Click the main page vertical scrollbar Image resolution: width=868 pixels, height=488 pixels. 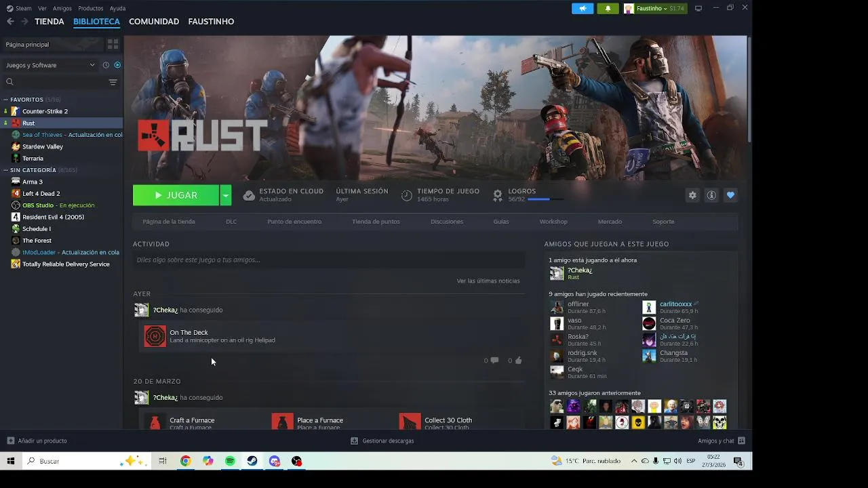click(749, 89)
